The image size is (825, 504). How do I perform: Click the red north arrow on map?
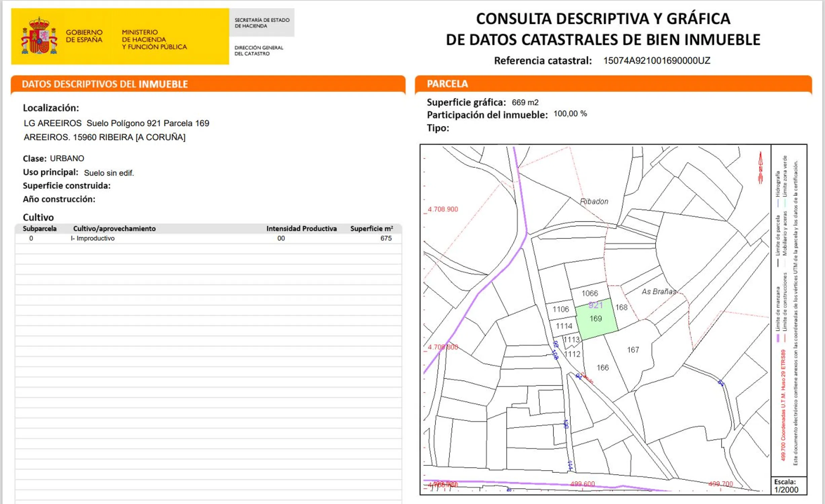tap(760, 167)
